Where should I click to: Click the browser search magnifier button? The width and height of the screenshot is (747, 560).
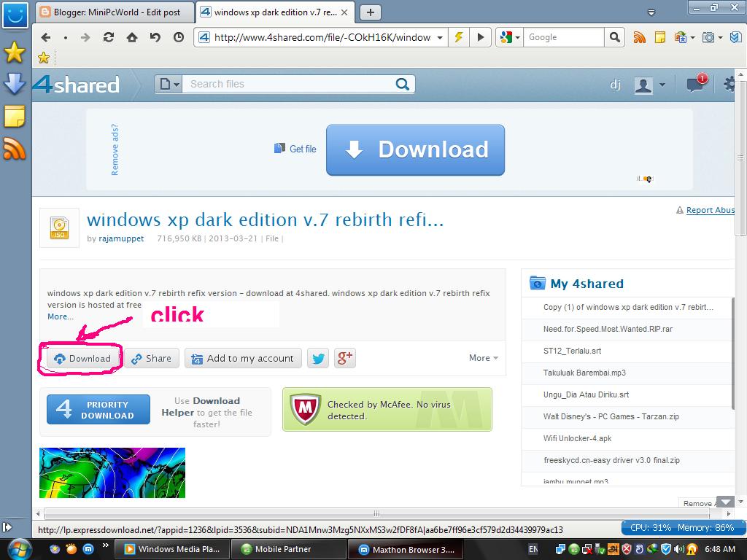pos(614,37)
